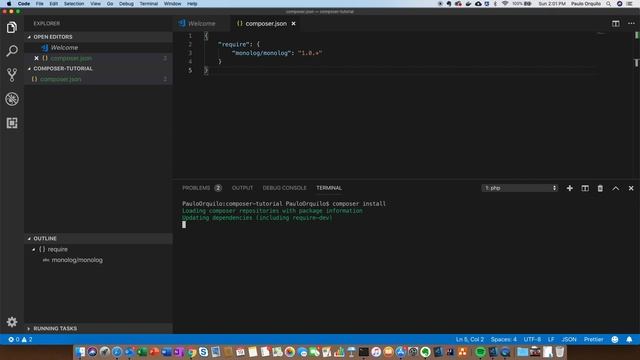Image resolution: width=640 pixels, height=360 pixels.
Task: Split the editor to the right
Action: click(x=616, y=24)
